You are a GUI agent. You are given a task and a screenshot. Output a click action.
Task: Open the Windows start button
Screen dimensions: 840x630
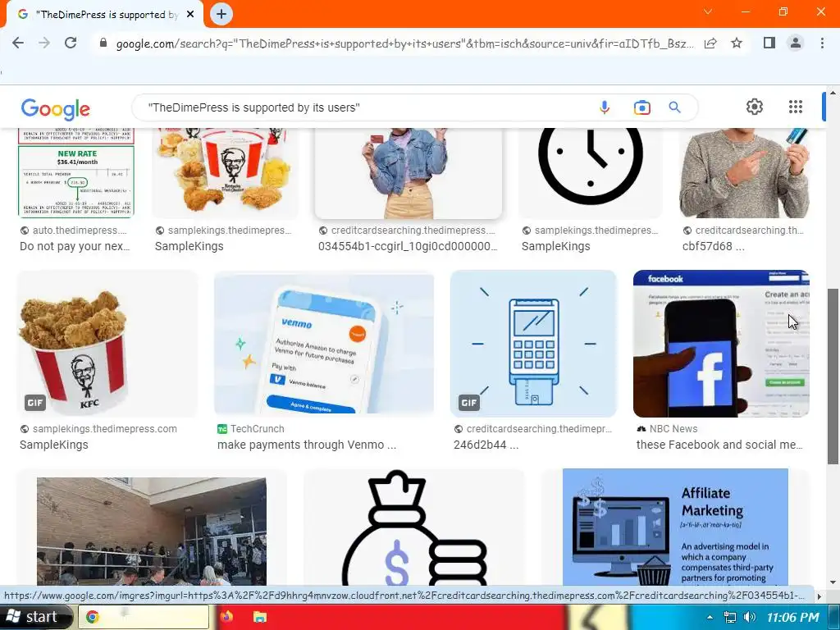tap(35, 617)
